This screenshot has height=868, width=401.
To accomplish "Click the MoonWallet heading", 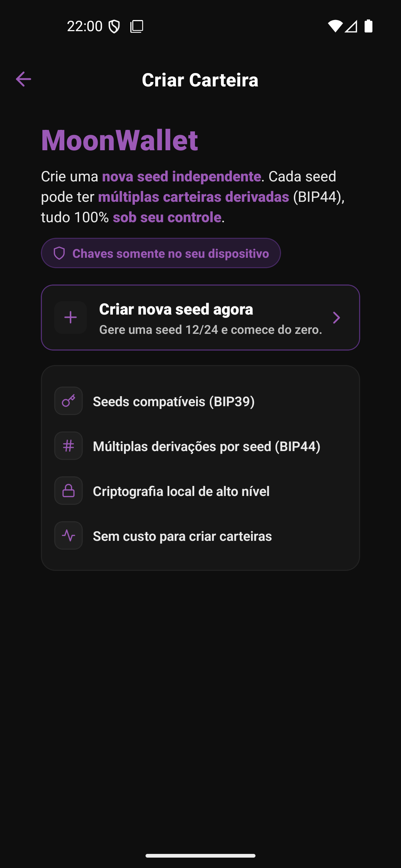I will click(x=120, y=140).
